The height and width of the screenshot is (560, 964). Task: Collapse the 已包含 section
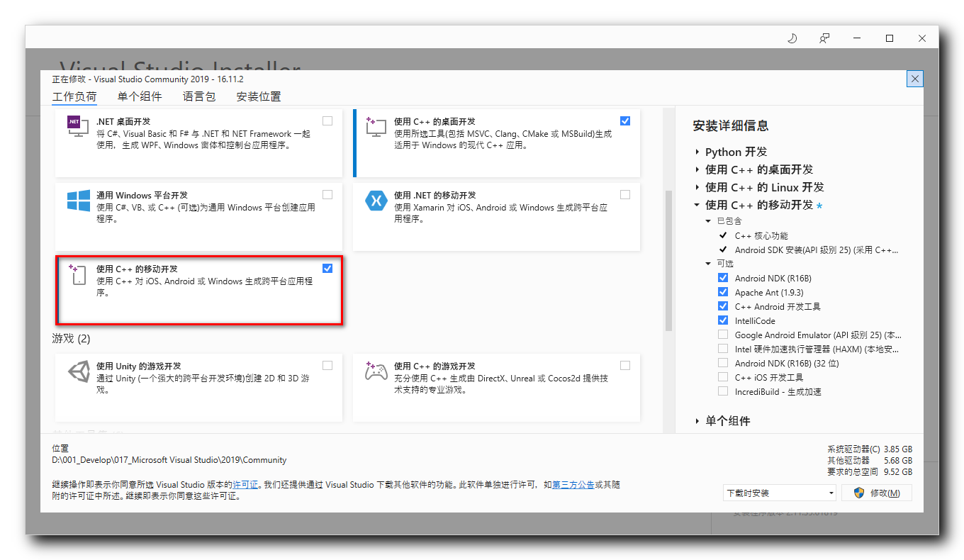click(x=708, y=221)
